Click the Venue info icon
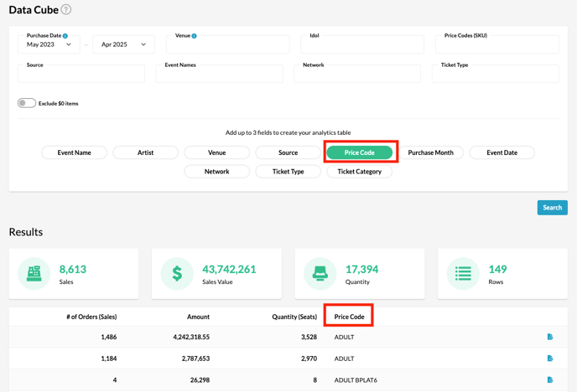The width and height of the screenshot is (577, 392). pos(194,36)
